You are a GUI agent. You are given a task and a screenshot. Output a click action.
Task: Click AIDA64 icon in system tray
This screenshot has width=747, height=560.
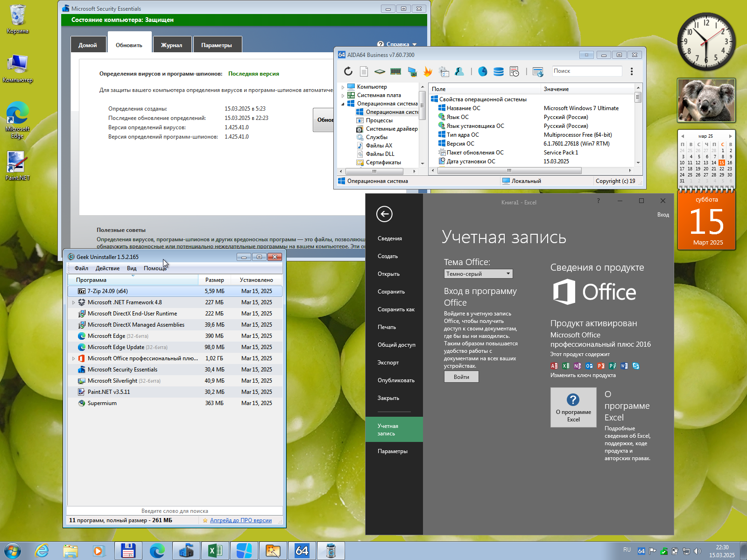(x=641, y=551)
